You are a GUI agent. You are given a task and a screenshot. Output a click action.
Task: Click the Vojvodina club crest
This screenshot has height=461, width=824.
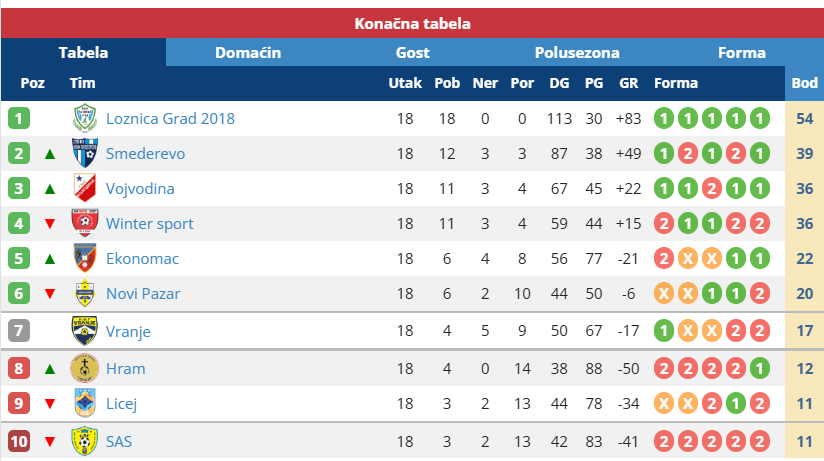tap(85, 189)
